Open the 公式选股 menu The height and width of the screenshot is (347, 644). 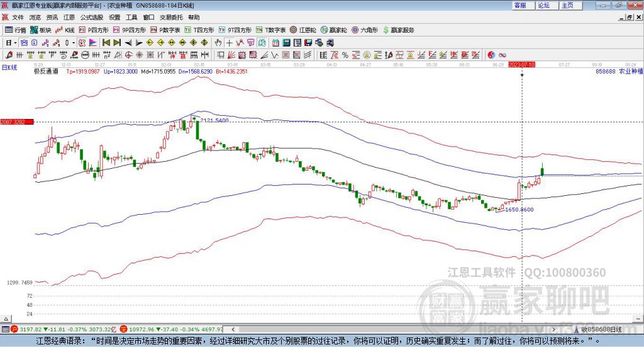[92, 17]
